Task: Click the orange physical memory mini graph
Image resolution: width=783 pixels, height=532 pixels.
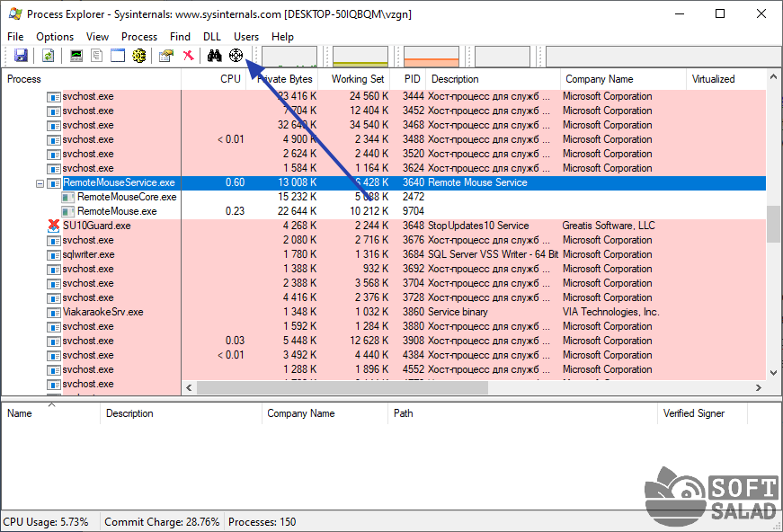Action: point(432,57)
